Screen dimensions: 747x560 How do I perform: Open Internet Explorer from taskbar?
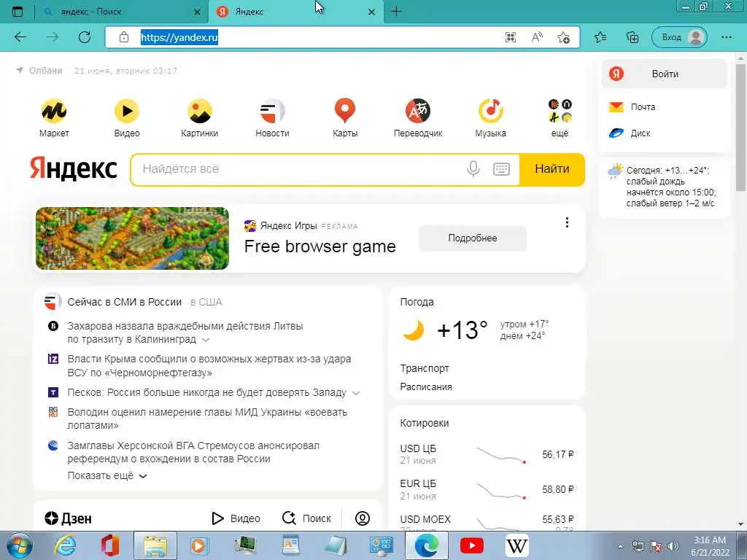(x=65, y=545)
